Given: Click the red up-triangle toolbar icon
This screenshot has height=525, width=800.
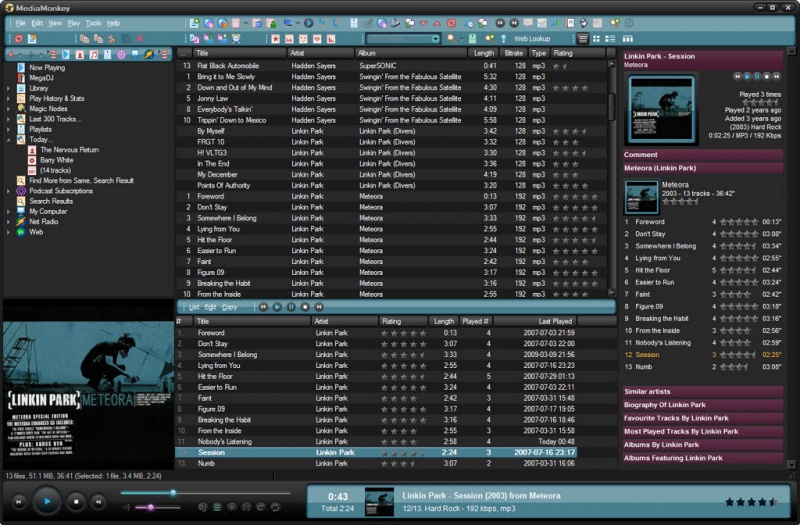Looking at the screenshot, I should (437, 23).
